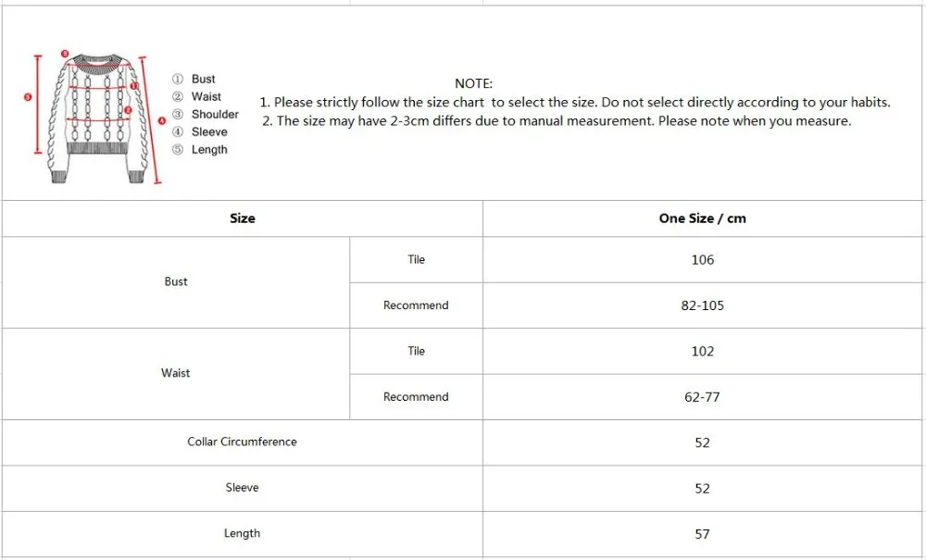This screenshot has width=926, height=560.
Task: Click the waist Recommend value 62-77
Action: click(702, 397)
